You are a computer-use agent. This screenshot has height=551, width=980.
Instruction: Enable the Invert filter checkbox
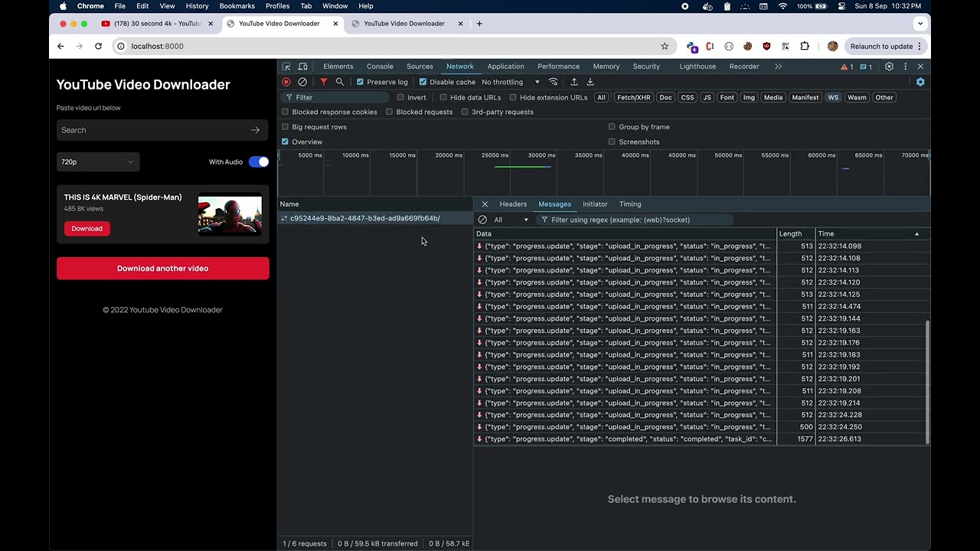[400, 97]
